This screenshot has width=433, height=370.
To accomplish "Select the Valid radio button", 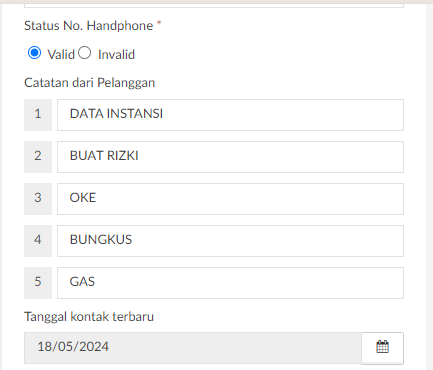I will pos(35,53).
